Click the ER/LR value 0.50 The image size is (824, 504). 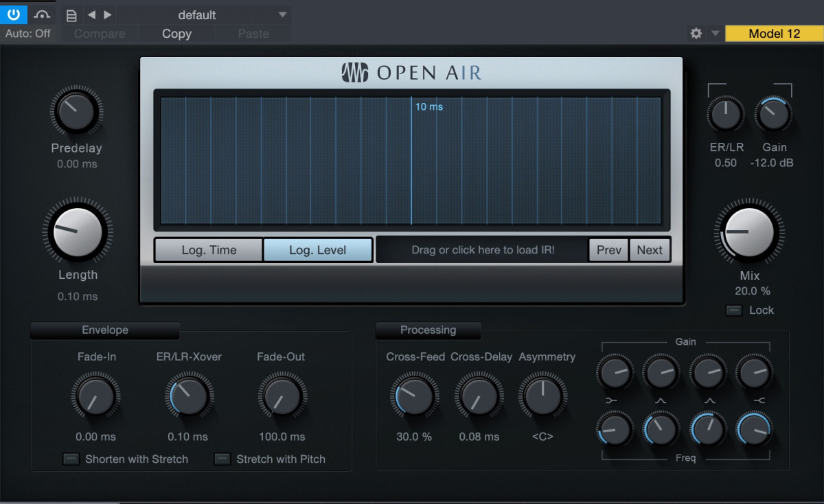click(x=726, y=163)
